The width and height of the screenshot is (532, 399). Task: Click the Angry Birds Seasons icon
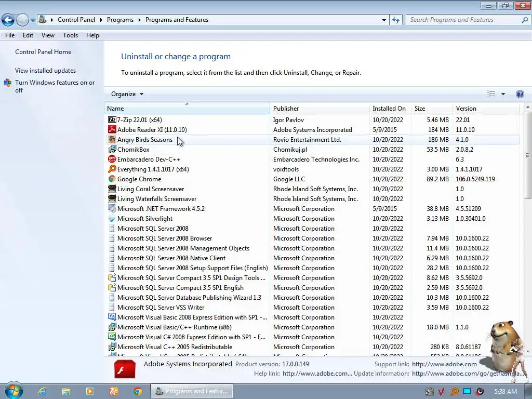112,139
